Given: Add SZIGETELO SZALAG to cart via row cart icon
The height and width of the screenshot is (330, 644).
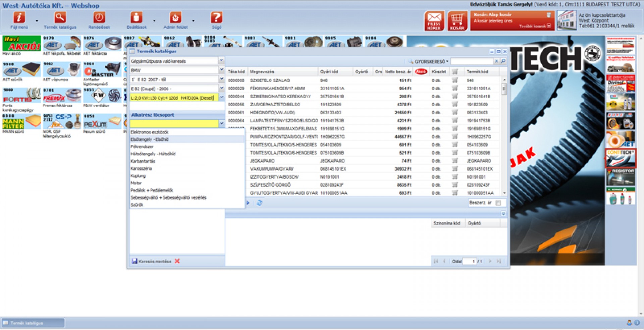Looking at the screenshot, I should tap(455, 80).
